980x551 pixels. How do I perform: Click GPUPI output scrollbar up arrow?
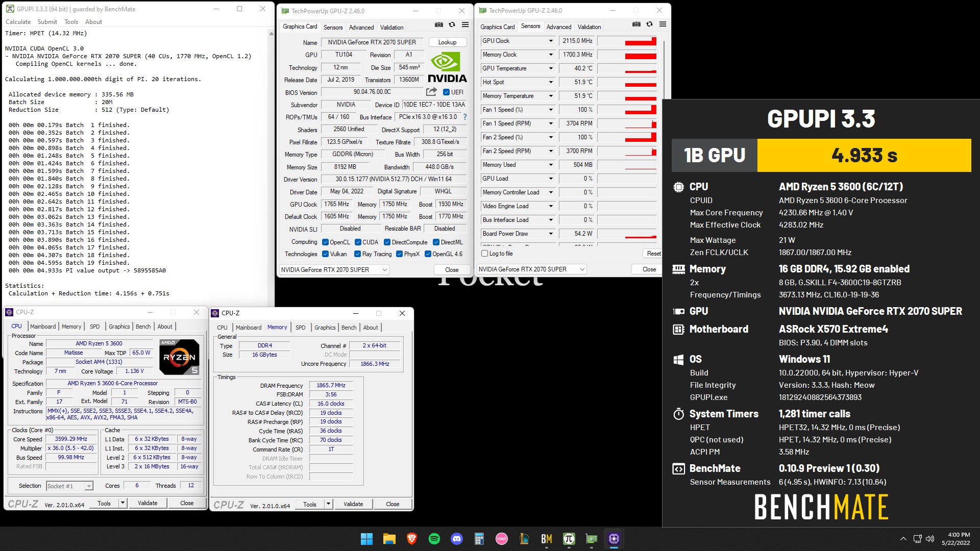tap(271, 33)
